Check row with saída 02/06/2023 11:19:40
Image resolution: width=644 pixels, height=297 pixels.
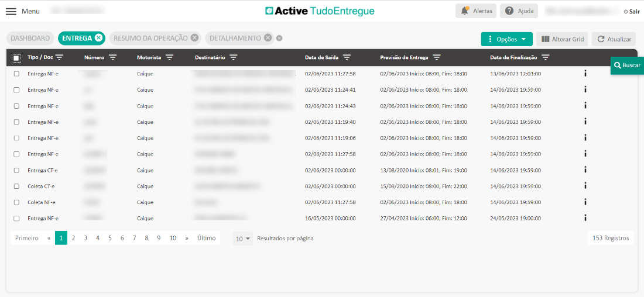click(x=16, y=122)
